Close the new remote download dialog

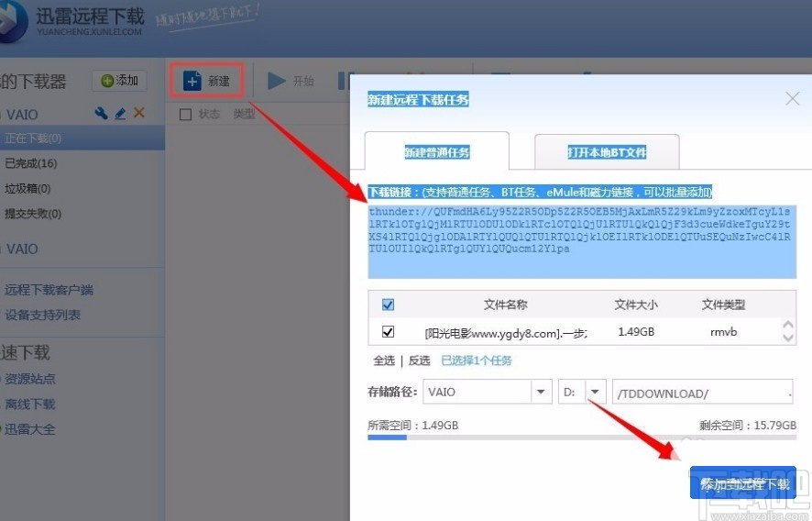point(793,98)
